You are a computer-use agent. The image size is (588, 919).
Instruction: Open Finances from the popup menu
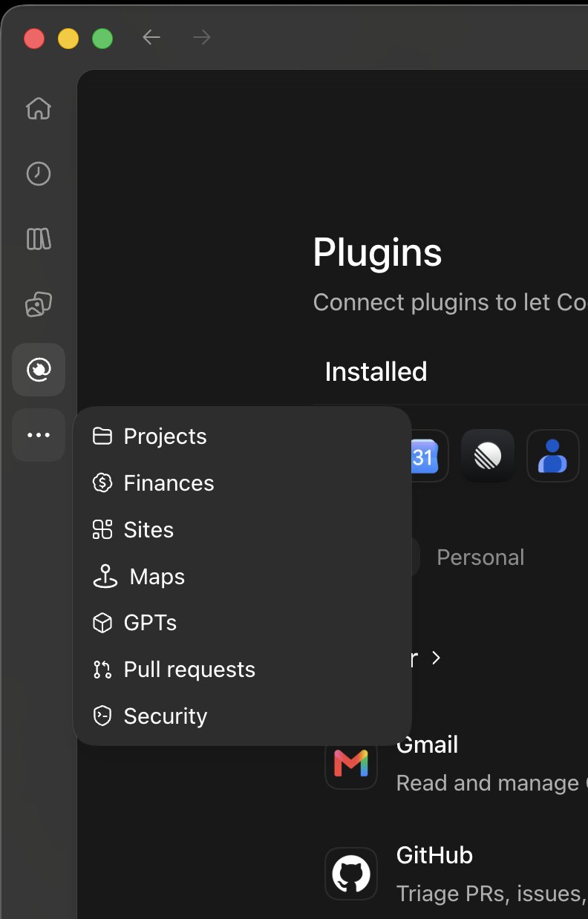(x=242, y=483)
